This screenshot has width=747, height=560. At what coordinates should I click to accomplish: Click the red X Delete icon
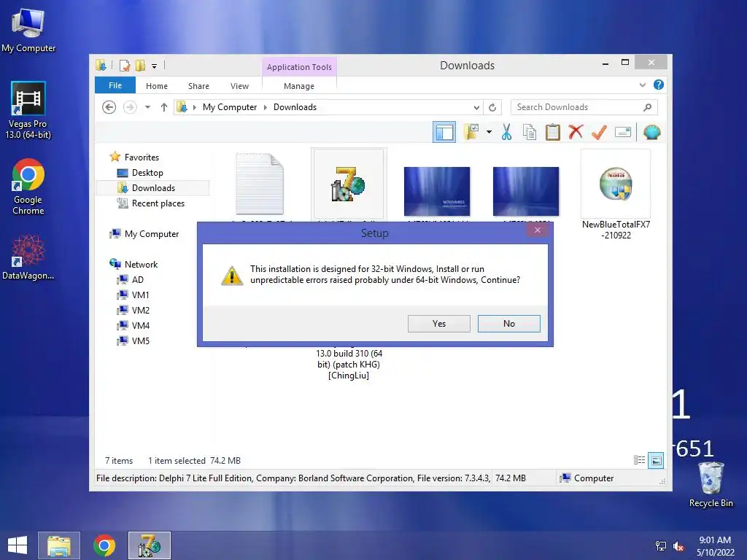pos(576,131)
